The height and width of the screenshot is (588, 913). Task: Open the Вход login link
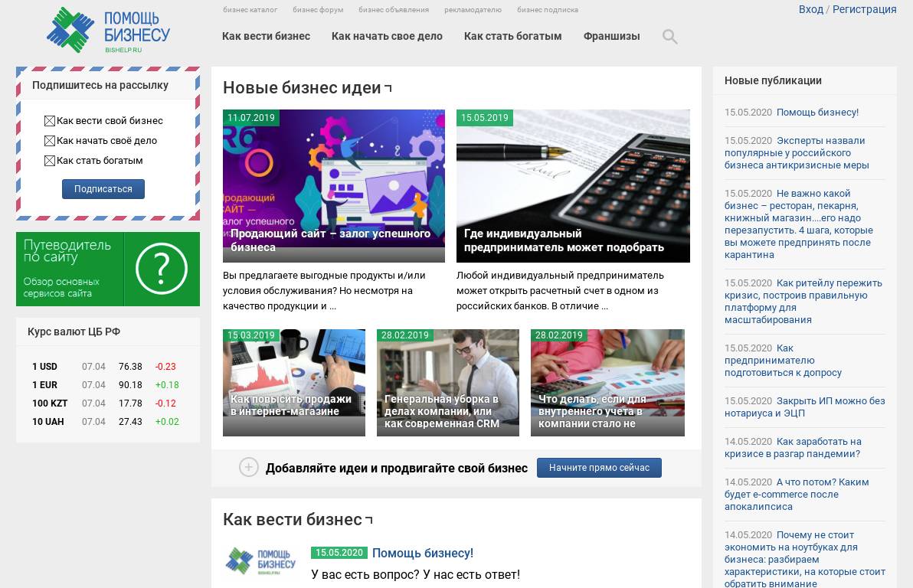(x=810, y=9)
